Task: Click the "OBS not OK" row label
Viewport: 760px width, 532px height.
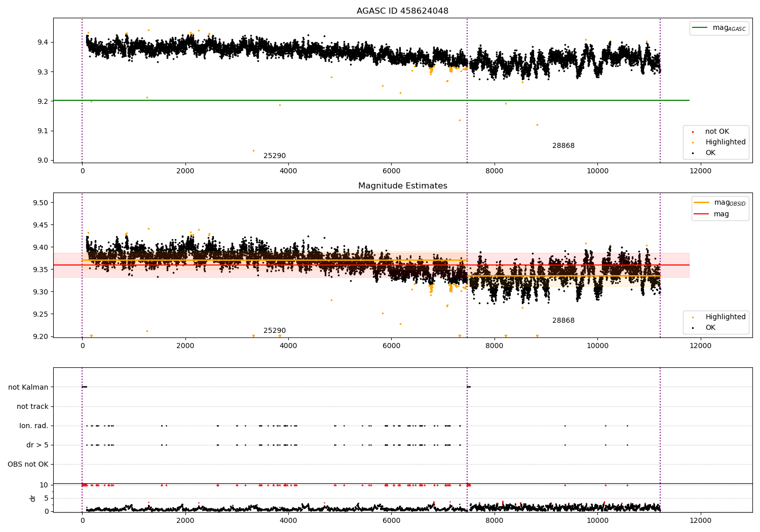Action: tap(28, 465)
